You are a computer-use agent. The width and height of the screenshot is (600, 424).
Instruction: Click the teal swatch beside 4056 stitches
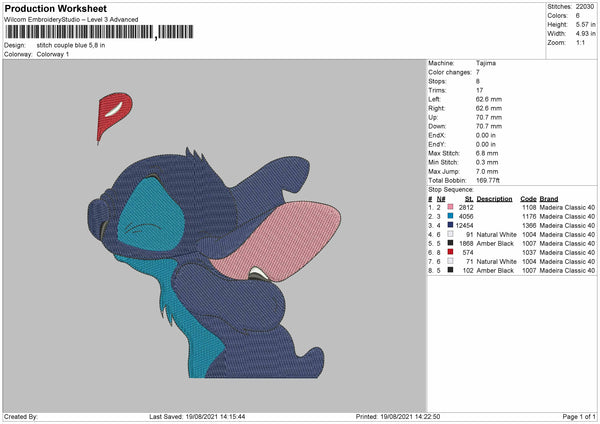pyautogui.click(x=450, y=216)
